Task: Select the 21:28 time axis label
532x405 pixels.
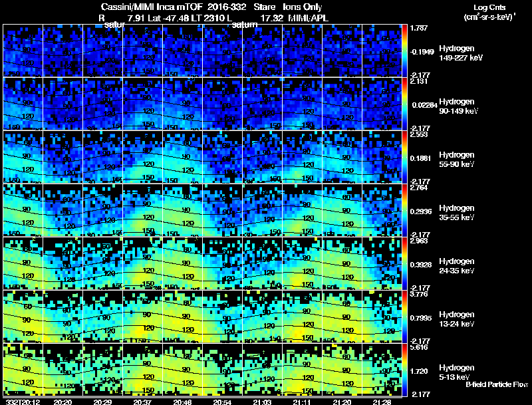Action: [382, 402]
